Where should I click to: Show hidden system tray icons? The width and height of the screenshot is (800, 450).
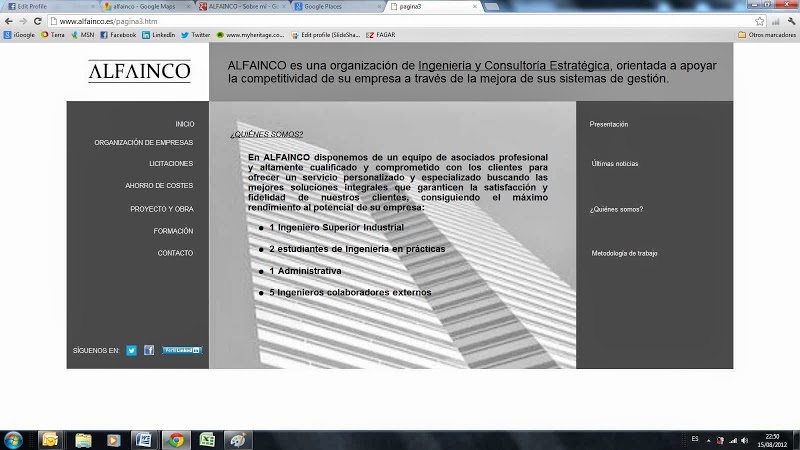pyautogui.click(x=709, y=440)
